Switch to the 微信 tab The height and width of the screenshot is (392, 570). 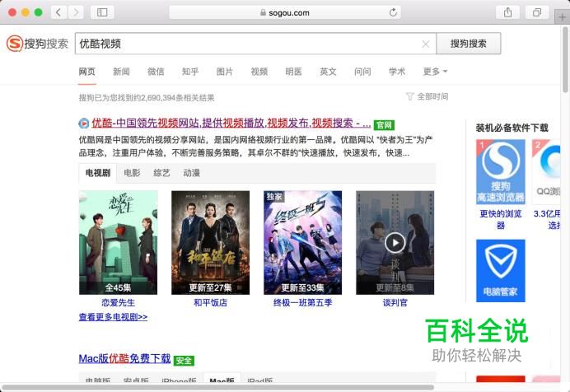pos(156,72)
